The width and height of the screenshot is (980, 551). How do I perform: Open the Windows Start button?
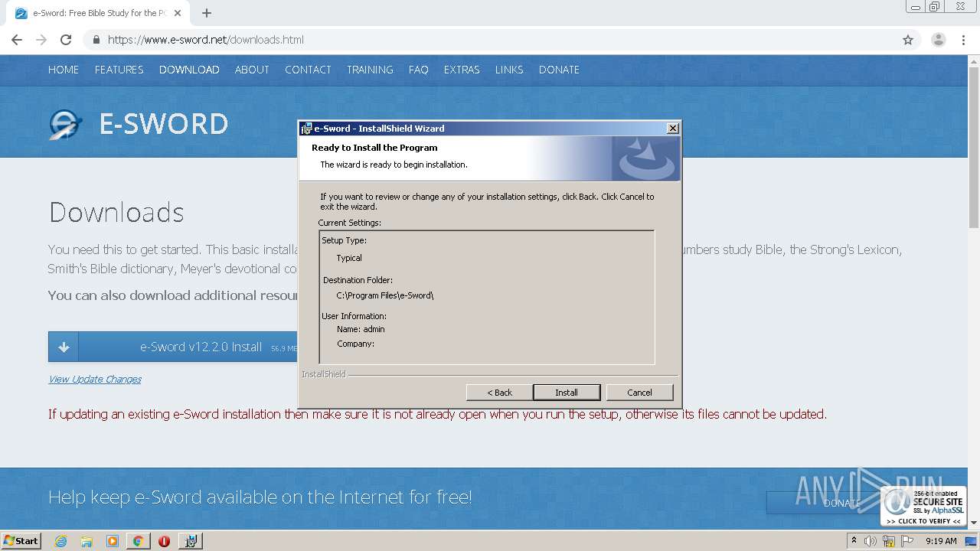tap(21, 540)
